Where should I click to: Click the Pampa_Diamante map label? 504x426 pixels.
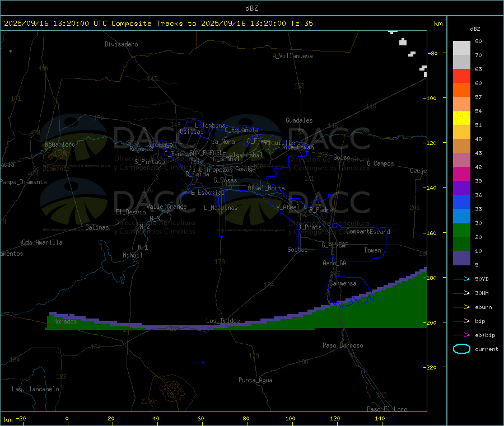(x=24, y=182)
